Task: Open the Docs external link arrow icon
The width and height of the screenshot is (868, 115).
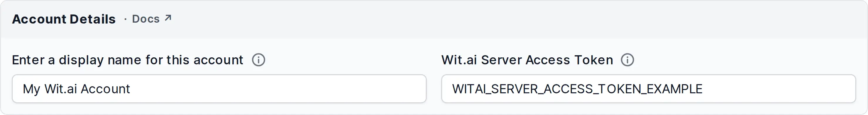Action: [x=168, y=18]
